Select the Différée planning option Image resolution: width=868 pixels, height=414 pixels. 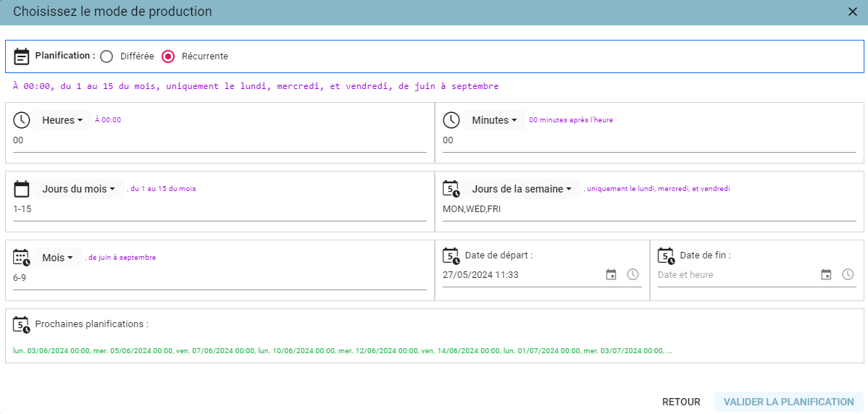point(107,56)
